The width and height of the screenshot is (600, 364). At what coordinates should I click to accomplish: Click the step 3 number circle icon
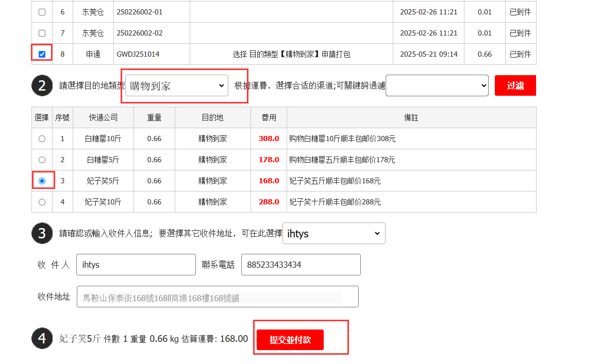pos(42,233)
